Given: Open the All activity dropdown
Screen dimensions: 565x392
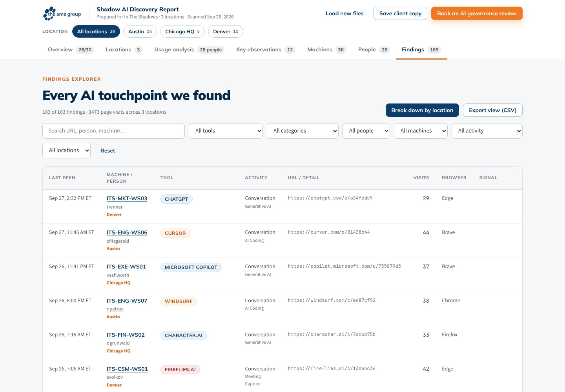Looking at the screenshot, I should (x=487, y=131).
